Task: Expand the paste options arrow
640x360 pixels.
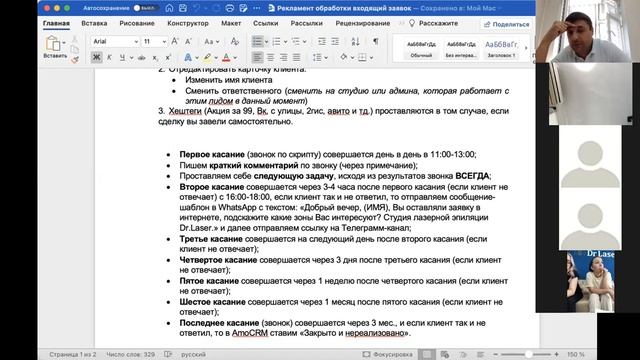Action: pyautogui.click(x=64, y=43)
